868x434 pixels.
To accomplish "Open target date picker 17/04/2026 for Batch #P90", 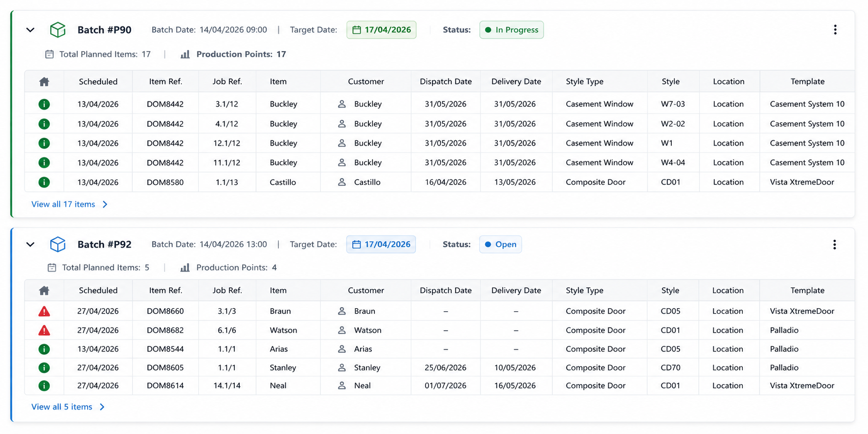I will (382, 30).
